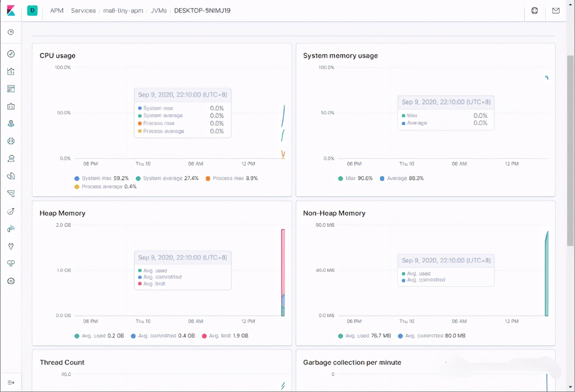
Task: Click the Kibana logo
Action: coord(11,10)
